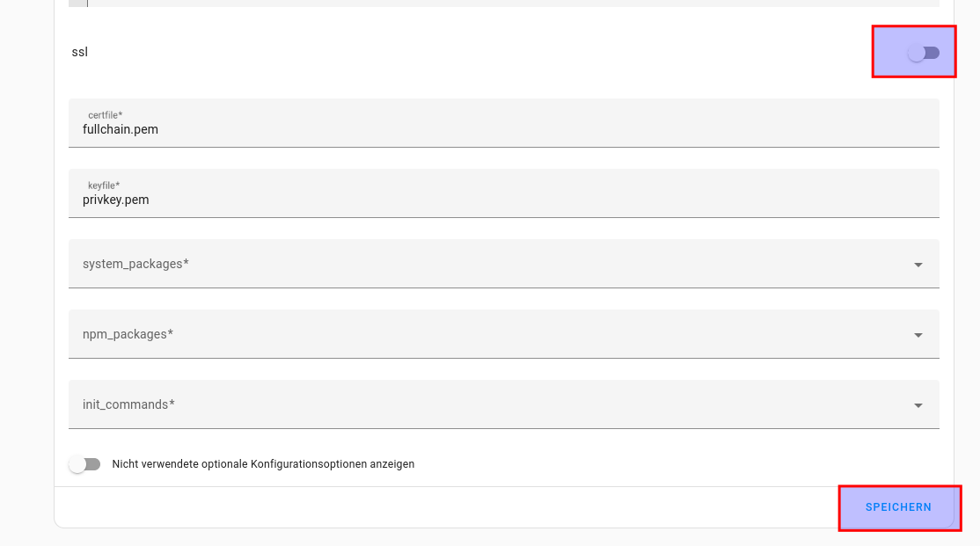Open system_packages dropdown arrow
The width and height of the screenshot is (980, 546).
point(918,265)
